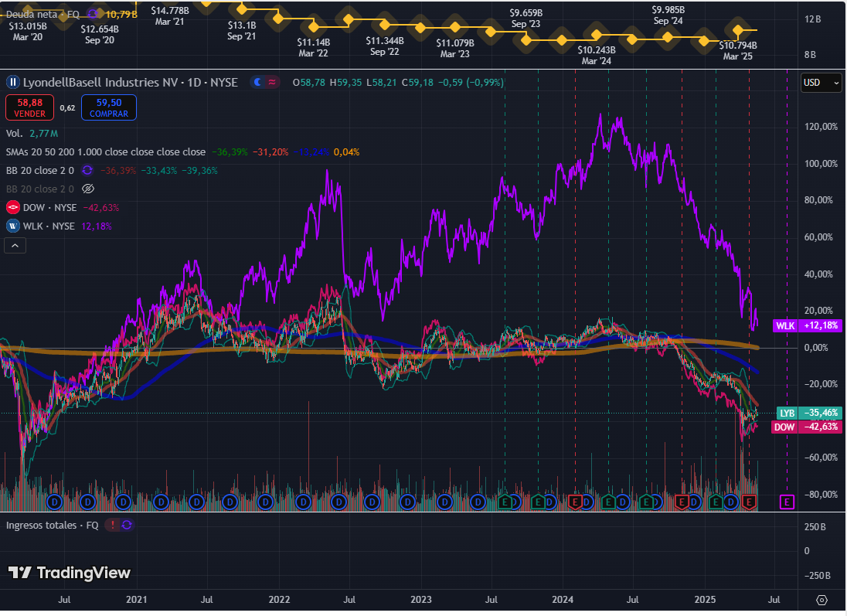Click the $12.654B Sep '20 debt label
The height and width of the screenshot is (616, 847).
click(x=100, y=35)
